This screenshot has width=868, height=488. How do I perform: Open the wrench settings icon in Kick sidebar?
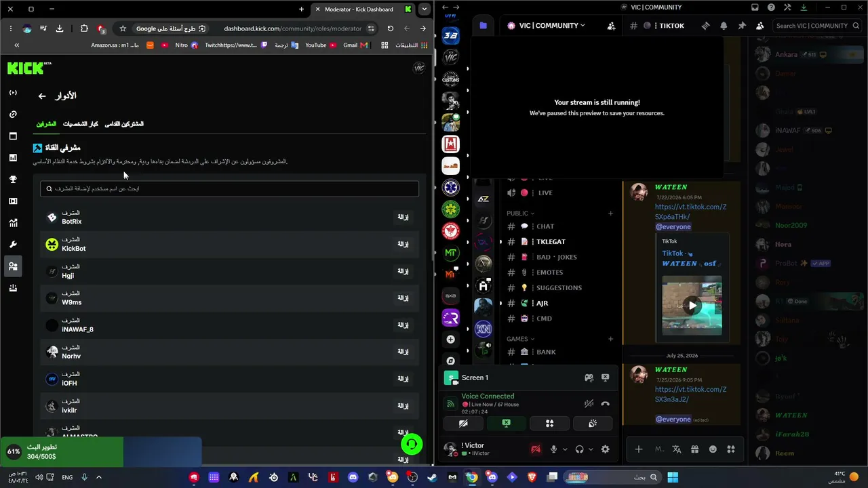pyautogui.click(x=13, y=245)
